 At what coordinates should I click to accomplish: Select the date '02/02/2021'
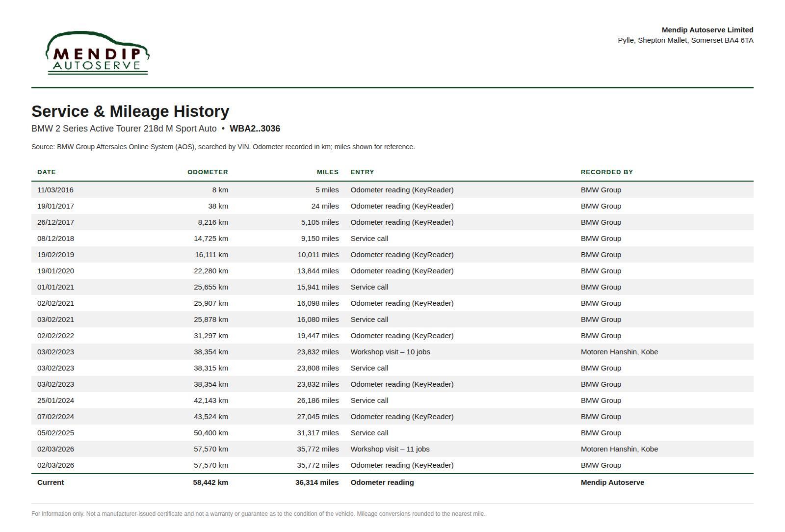(x=55, y=303)
